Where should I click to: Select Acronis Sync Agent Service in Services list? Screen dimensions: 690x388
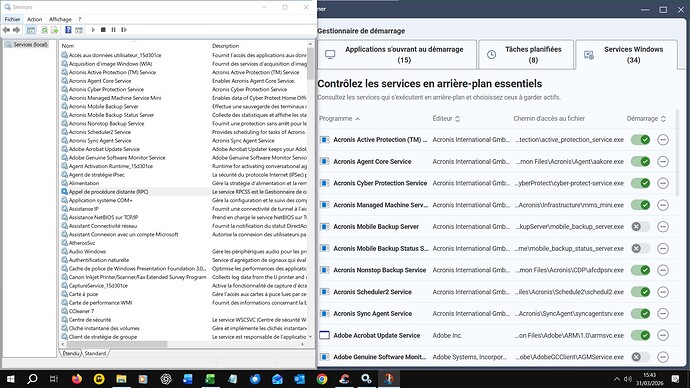(184, 141)
